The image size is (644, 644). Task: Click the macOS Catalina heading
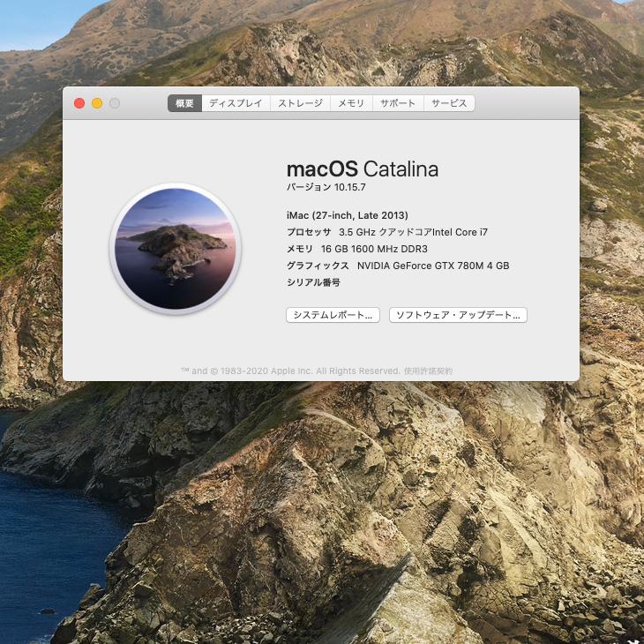click(x=362, y=168)
